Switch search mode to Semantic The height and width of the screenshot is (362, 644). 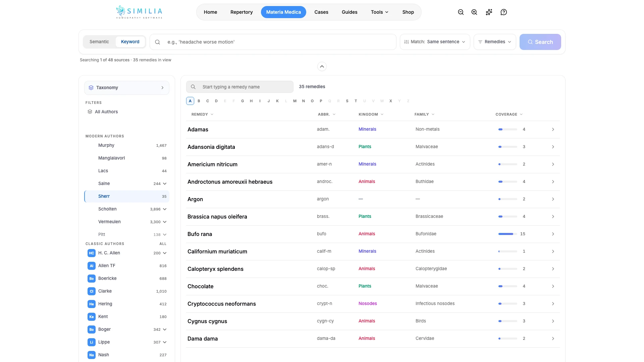pyautogui.click(x=99, y=42)
